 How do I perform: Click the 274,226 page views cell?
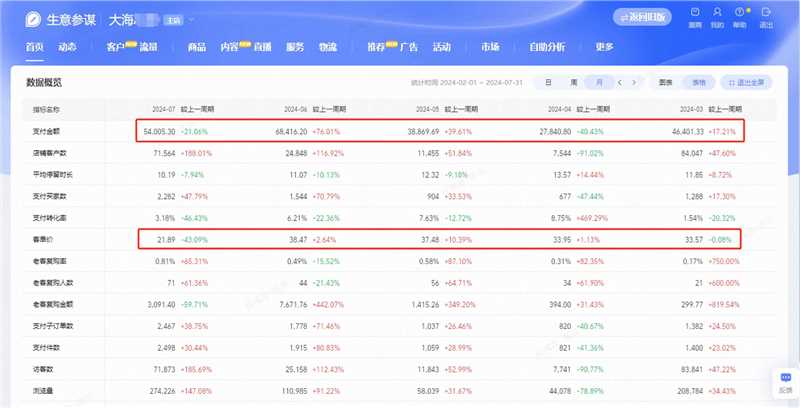[163, 391]
